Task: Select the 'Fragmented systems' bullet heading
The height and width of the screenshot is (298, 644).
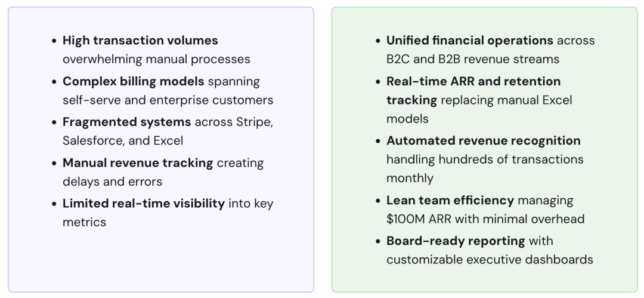Action: click(x=126, y=122)
